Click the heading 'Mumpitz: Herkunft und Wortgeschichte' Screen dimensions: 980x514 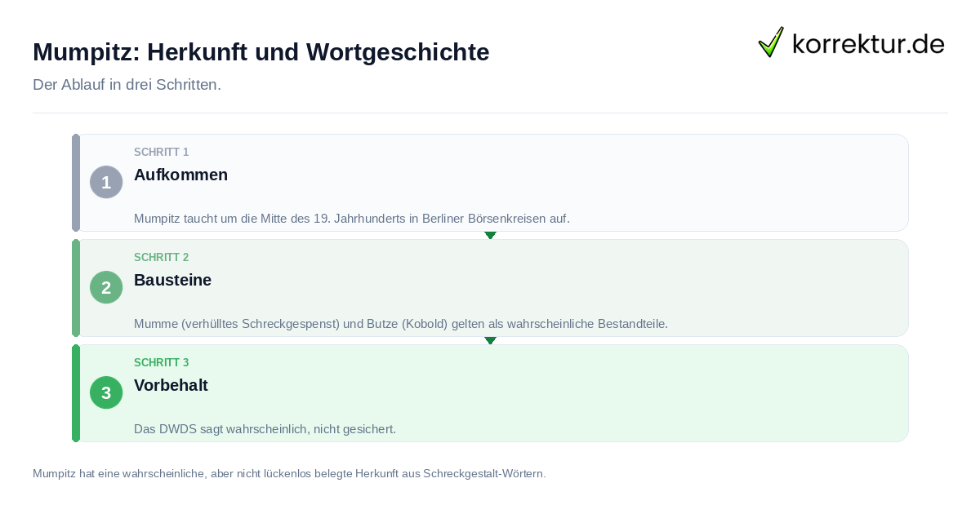coord(261,52)
